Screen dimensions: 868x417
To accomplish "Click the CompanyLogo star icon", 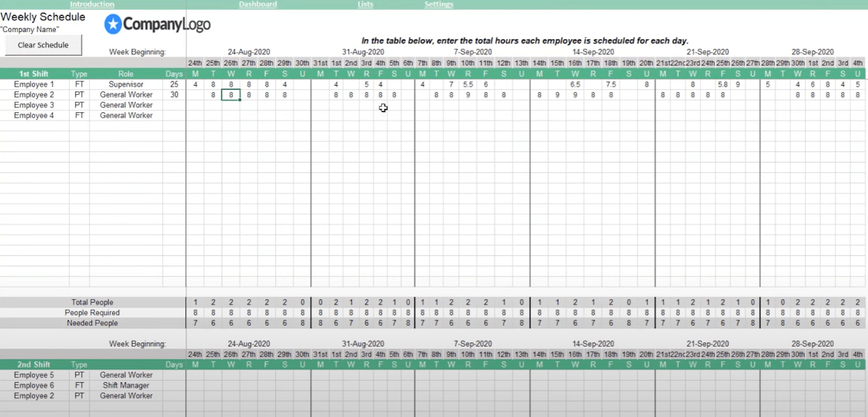I will [112, 24].
